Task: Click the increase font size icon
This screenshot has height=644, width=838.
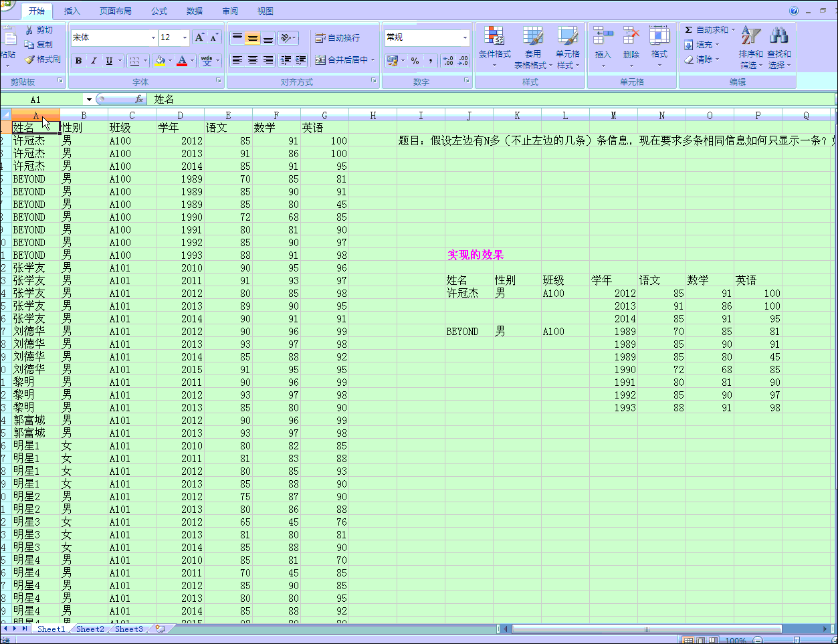Action: tap(199, 37)
